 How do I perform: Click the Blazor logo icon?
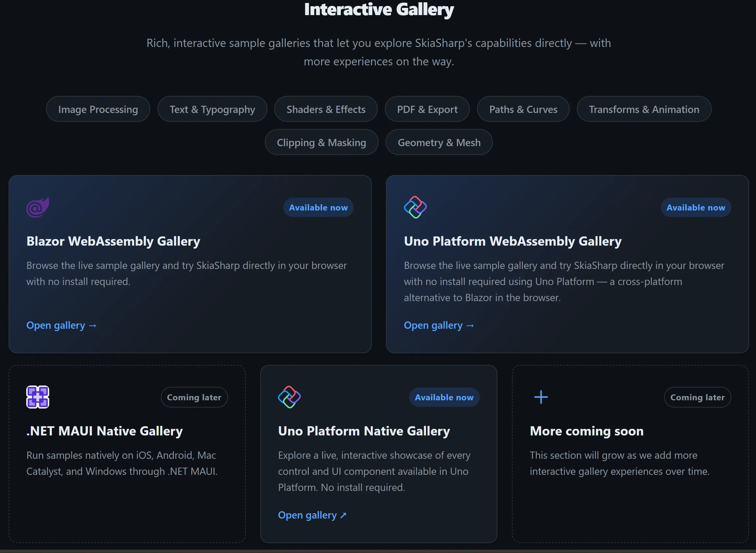[x=38, y=208]
